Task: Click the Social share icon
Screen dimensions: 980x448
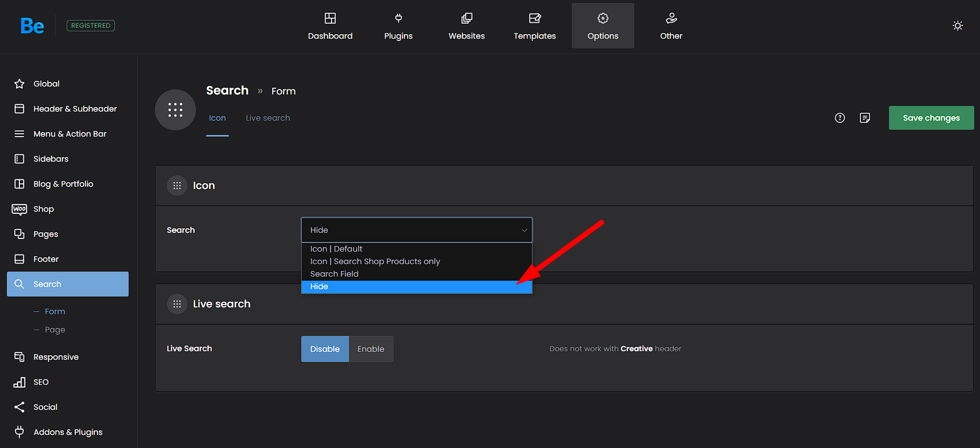Action: point(19,407)
